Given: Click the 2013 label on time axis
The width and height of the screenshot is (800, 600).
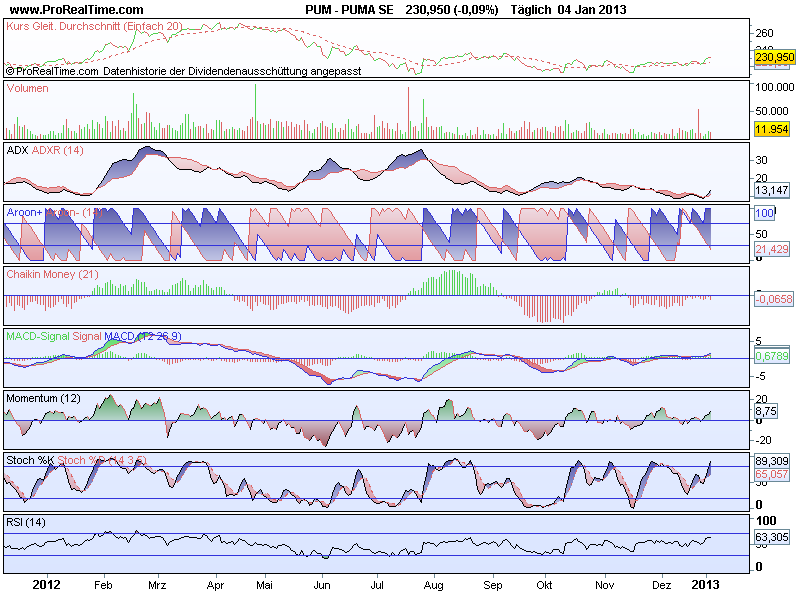Looking at the screenshot, I should coord(706,585).
